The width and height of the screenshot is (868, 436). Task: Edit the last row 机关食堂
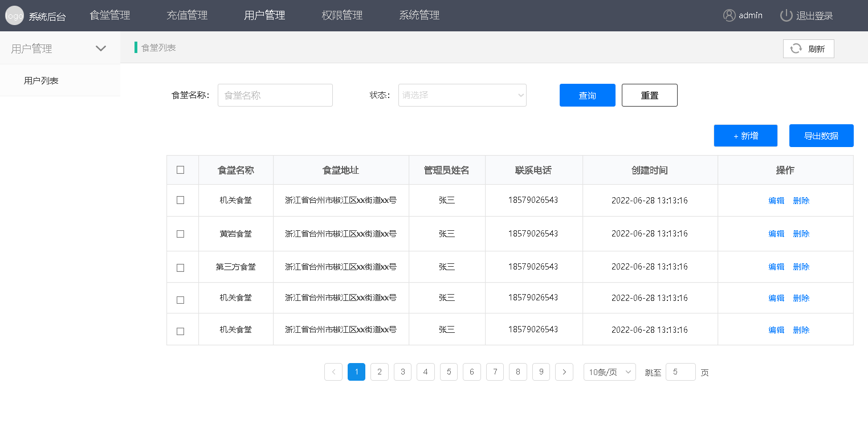tap(776, 330)
